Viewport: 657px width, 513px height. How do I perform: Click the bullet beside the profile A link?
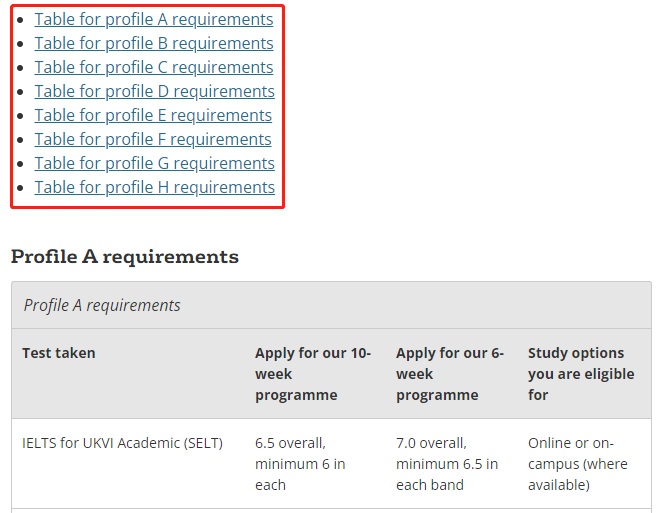coord(20,20)
